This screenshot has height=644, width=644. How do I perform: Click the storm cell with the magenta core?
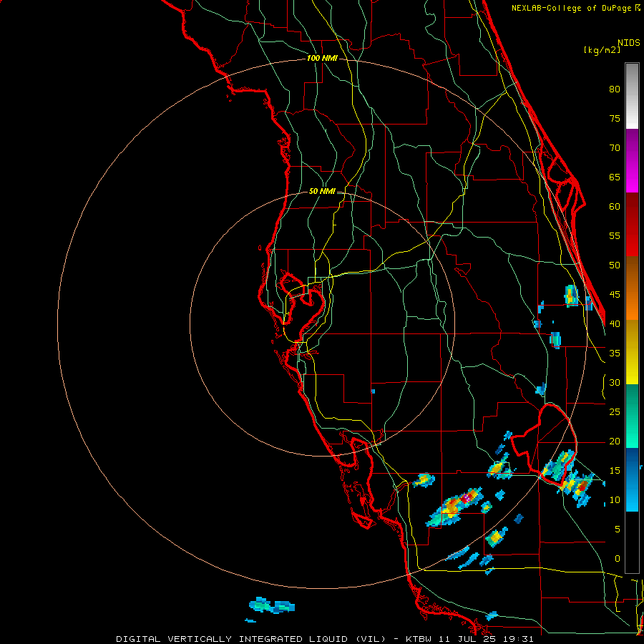coord(454,507)
